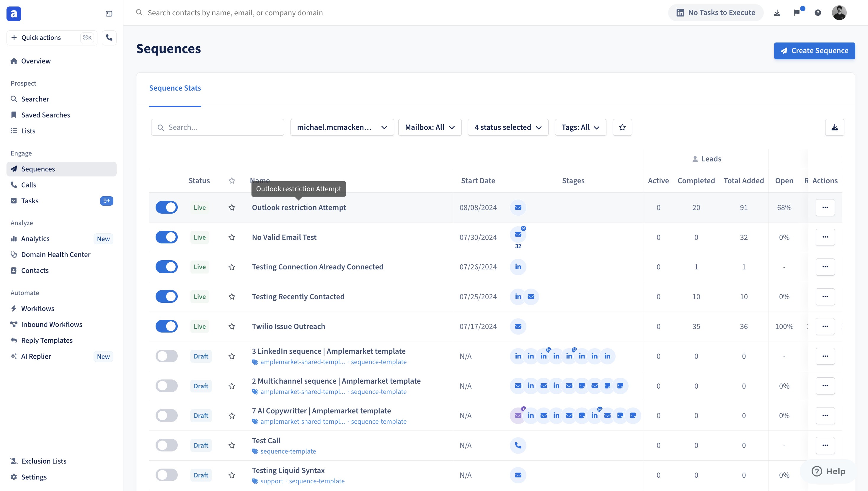Click the Test Call phone stage icon
This screenshot has width=868, height=491.
(x=518, y=445)
